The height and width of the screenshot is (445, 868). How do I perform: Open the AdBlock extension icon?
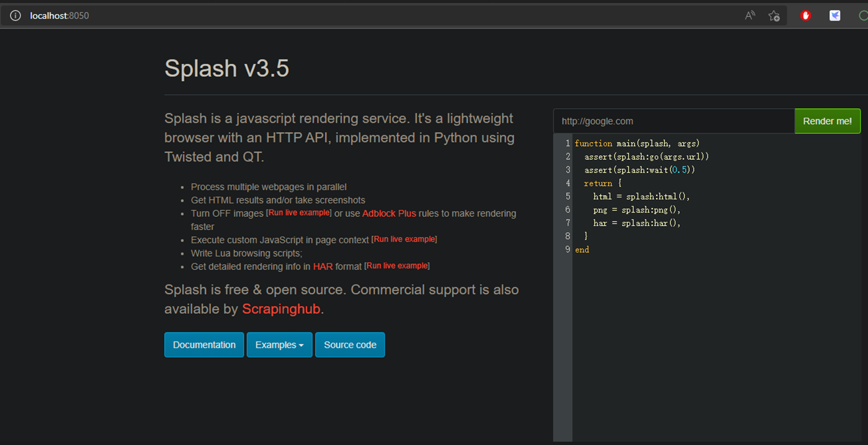click(x=804, y=15)
